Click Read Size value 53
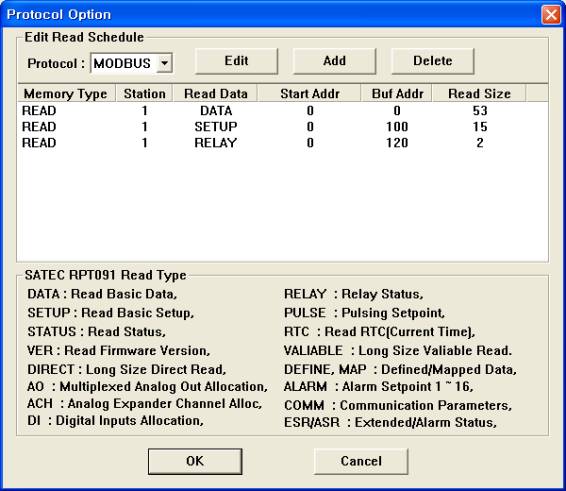The image size is (566, 491). coord(480,110)
